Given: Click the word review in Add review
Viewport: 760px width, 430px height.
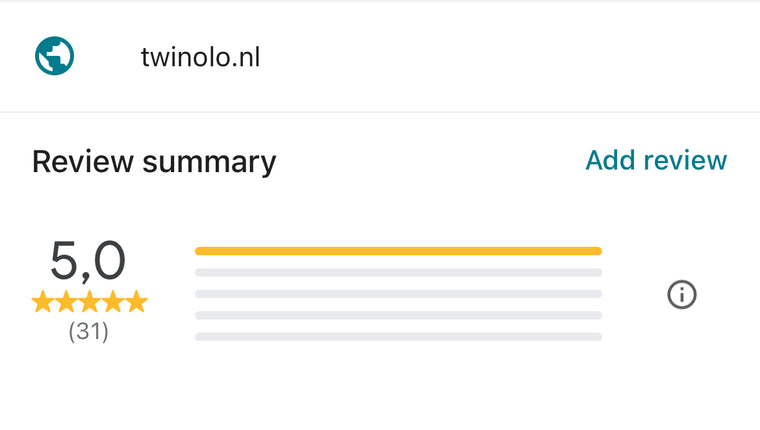Looking at the screenshot, I should click(x=685, y=160).
